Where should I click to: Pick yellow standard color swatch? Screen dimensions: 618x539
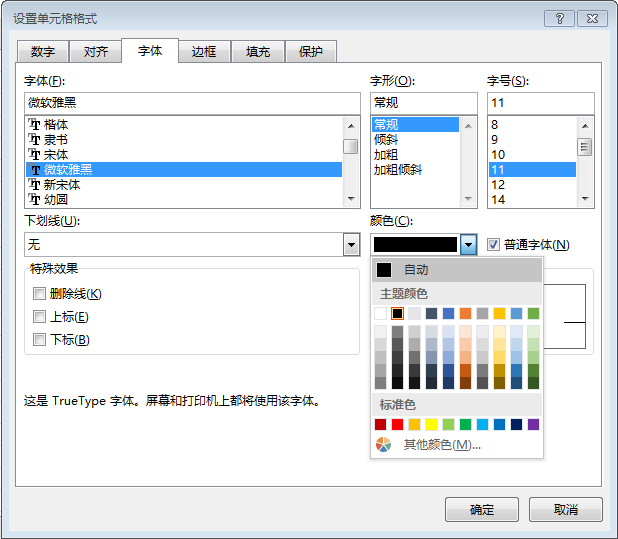431,424
